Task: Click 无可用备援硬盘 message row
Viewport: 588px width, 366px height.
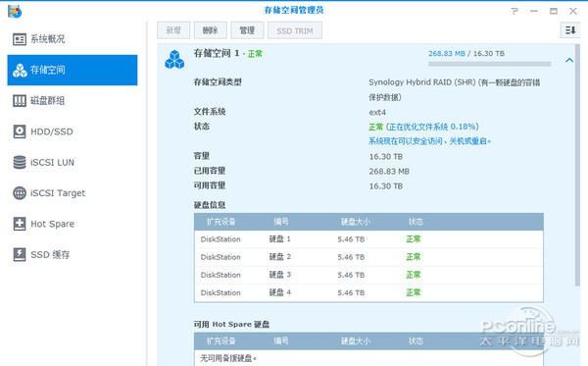Action: click(x=368, y=358)
